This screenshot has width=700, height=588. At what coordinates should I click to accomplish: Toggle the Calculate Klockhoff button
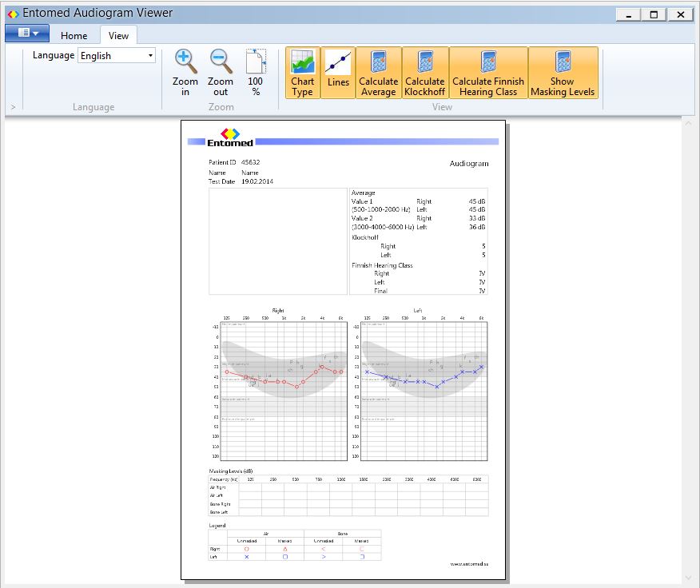425,73
